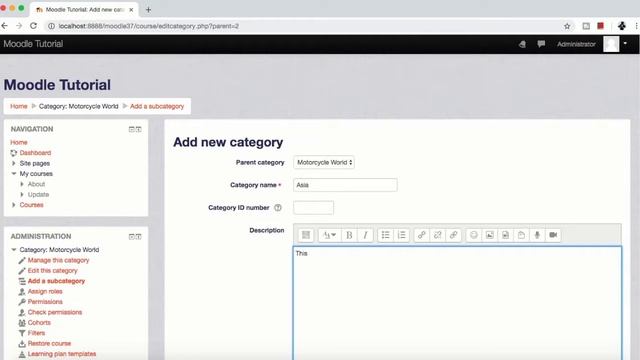
Task: Toggle the editor toolbar expand button
Action: pyautogui.click(x=306, y=235)
